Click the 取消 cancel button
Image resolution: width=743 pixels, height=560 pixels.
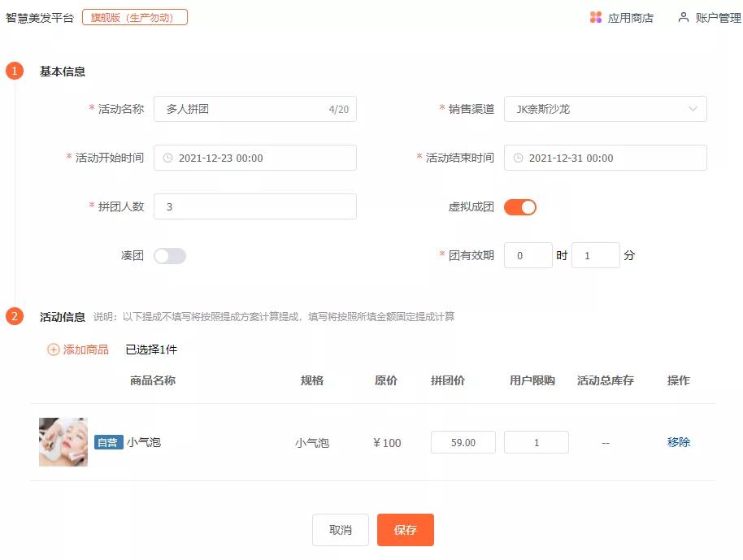[x=341, y=529]
